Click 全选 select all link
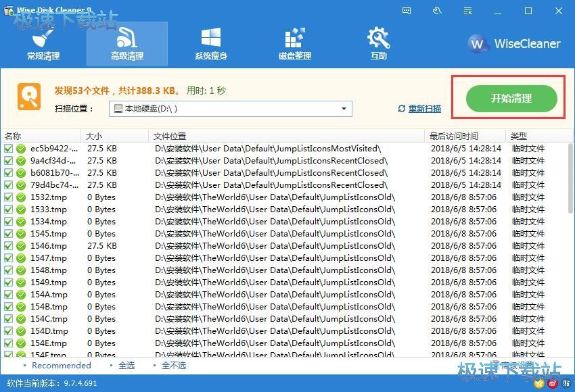 tap(127, 365)
